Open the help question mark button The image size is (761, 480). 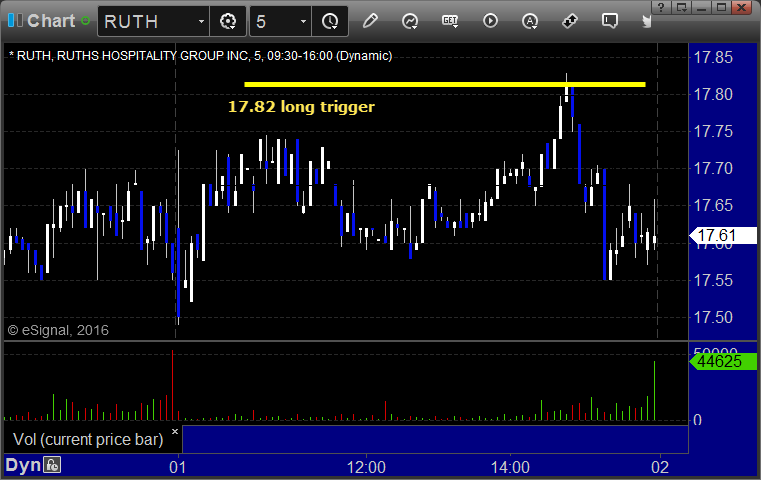pos(661,7)
